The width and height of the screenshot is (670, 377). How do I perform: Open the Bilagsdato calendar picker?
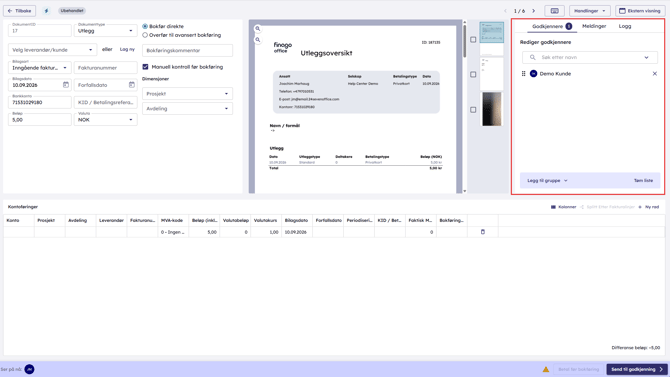click(66, 85)
